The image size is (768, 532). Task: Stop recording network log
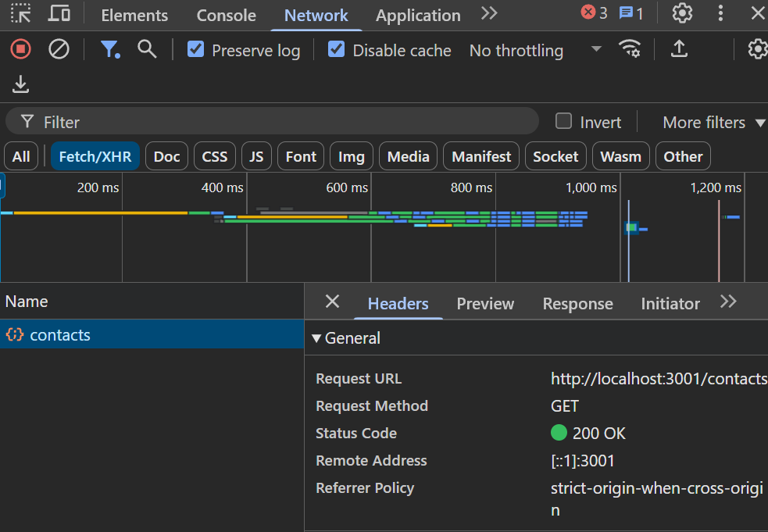pyautogui.click(x=20, y=49)
